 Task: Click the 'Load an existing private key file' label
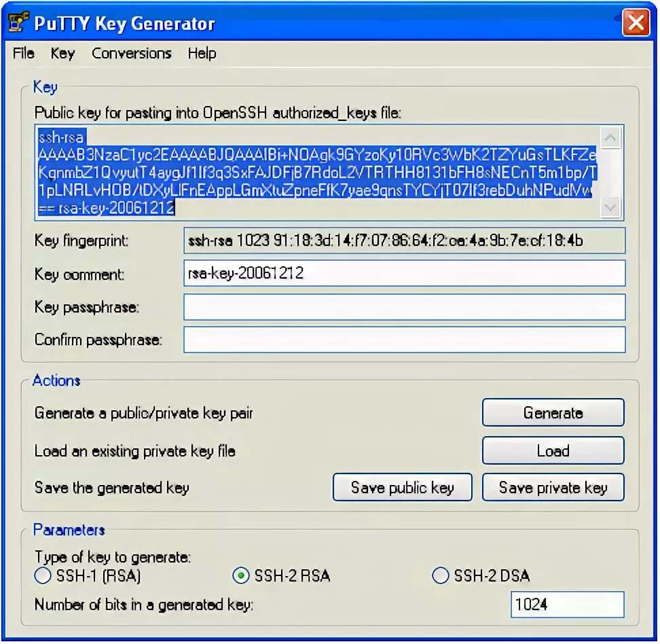point(134,451)
